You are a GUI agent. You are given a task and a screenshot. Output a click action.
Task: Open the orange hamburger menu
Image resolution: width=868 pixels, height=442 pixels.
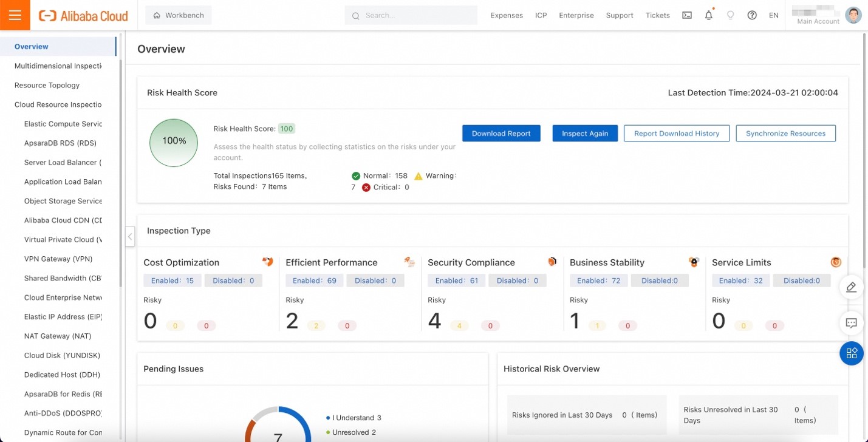point(15,15)
